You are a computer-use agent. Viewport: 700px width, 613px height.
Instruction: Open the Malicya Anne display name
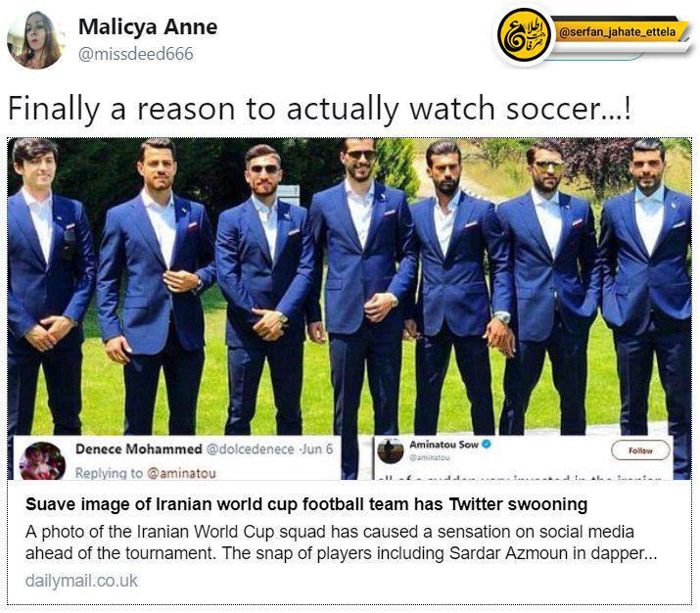click(148, 26)
